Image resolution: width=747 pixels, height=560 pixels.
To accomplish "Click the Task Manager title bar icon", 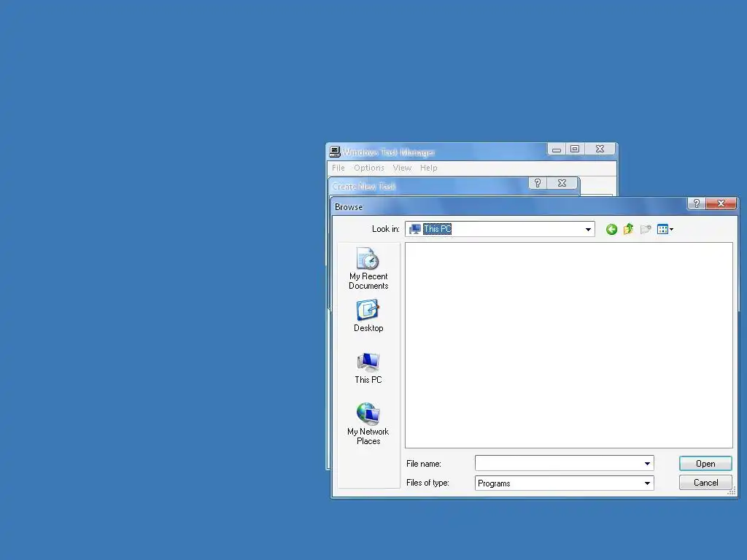I will (335, 152).
